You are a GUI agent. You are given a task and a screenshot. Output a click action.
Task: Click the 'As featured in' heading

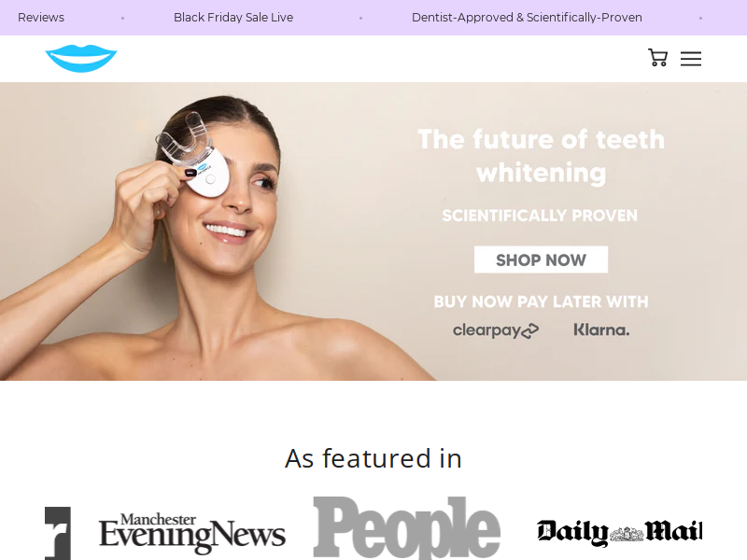373,458
